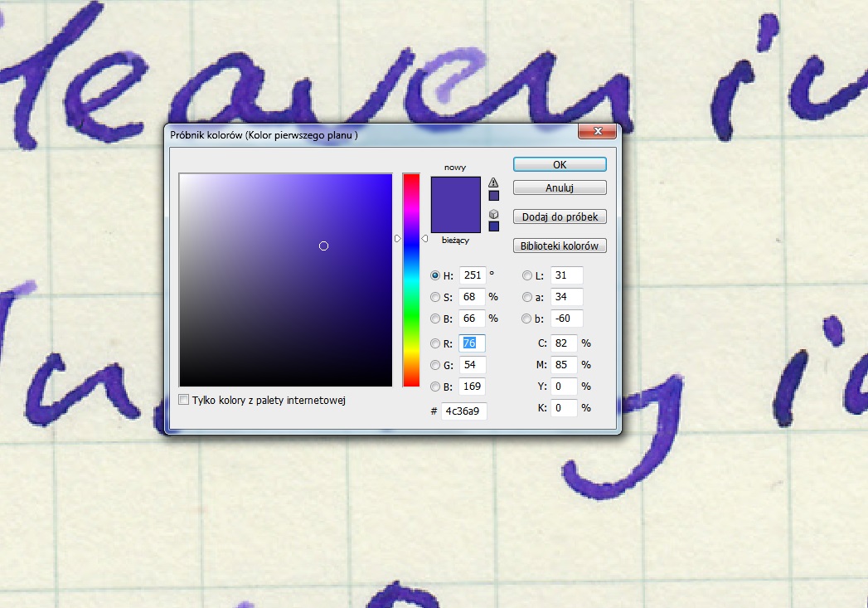Select the S (saturation) radio button

(x=435, y=297)
